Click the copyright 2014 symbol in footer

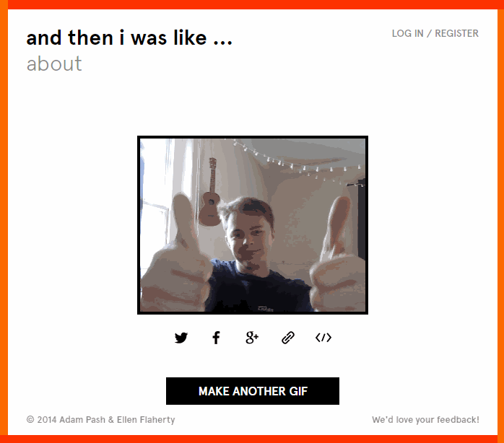tap(30, 419)
